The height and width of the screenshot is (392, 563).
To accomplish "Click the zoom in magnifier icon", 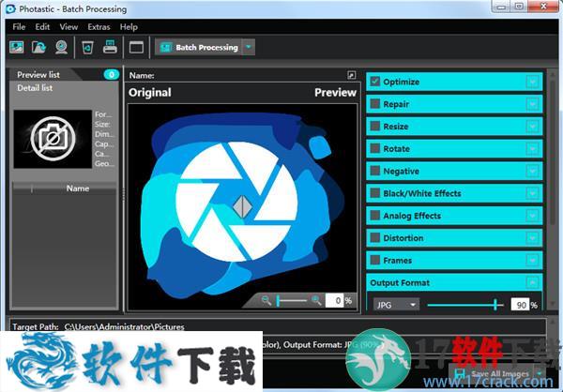I will tap(316, 300).
